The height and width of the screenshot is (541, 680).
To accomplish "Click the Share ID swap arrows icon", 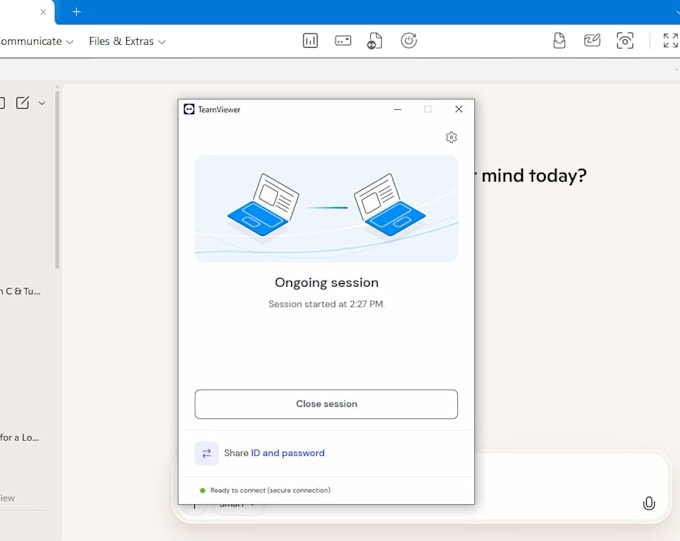I will point(206,453).
